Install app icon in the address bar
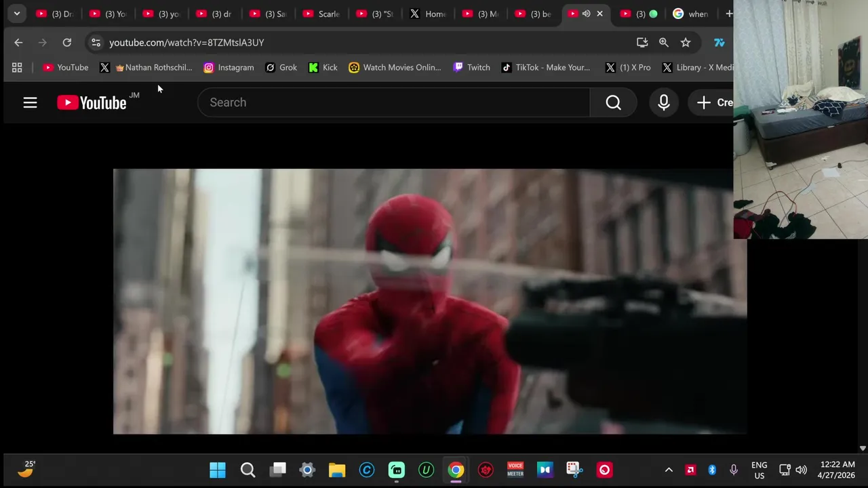The height and width of the screenshot is (488, 868). (x=642, y=43)
